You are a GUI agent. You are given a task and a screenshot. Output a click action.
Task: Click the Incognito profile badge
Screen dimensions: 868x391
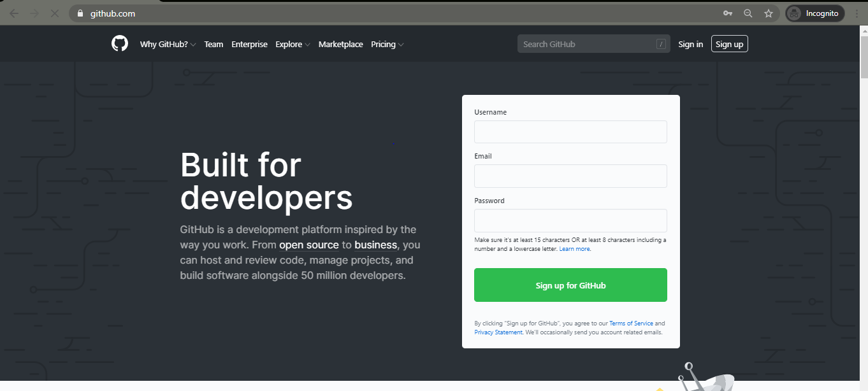click(x=815, y=13)
